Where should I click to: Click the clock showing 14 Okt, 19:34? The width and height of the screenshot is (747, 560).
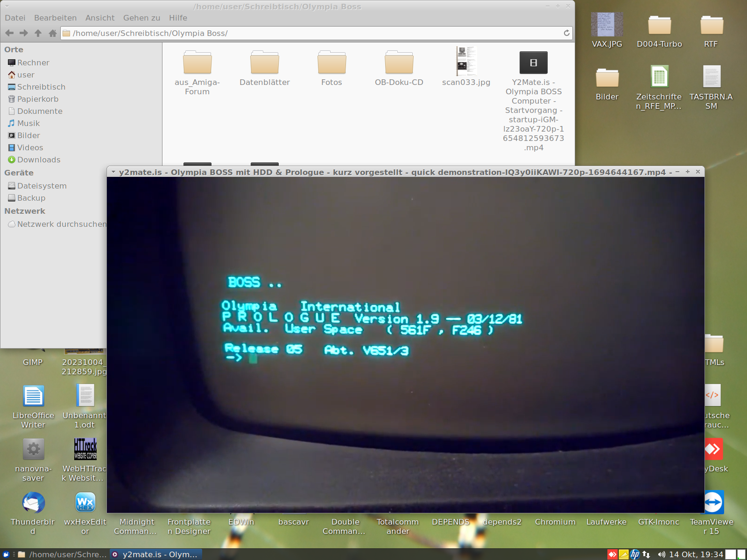pos(696,554)
